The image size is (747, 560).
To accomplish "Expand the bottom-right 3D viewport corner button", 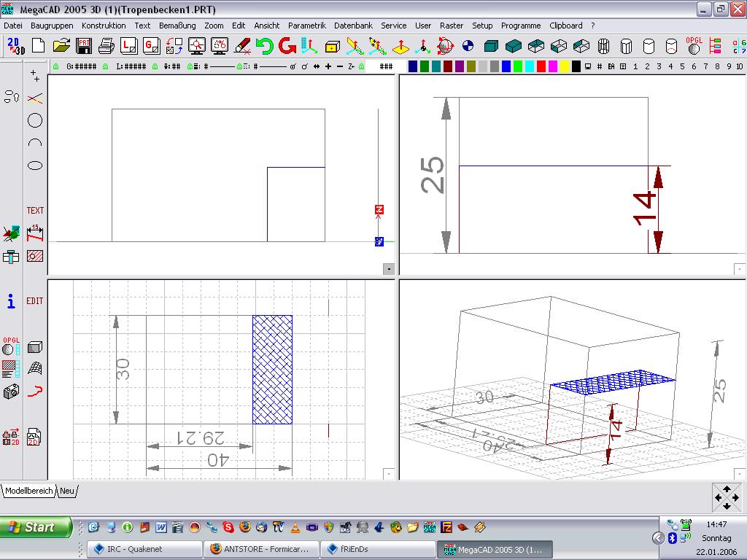I will (x=740, y=474).
